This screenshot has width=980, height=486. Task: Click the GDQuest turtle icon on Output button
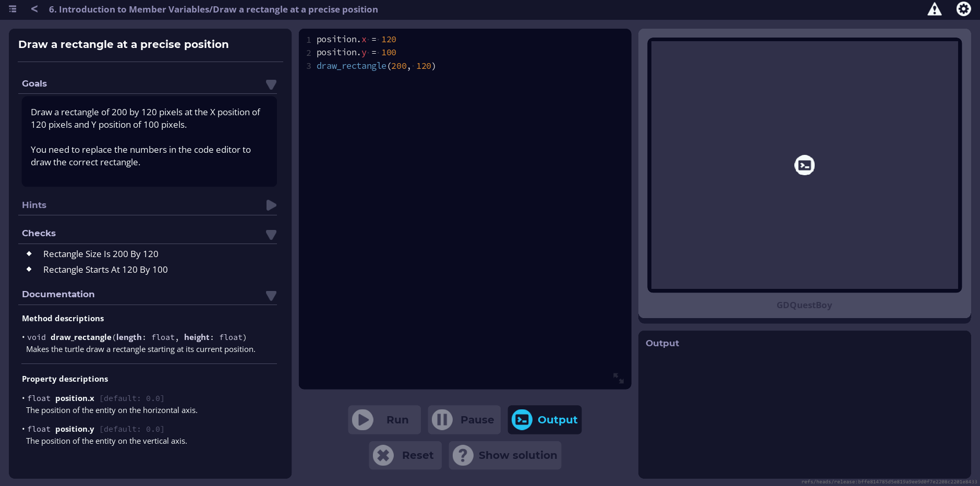point(522,419)
